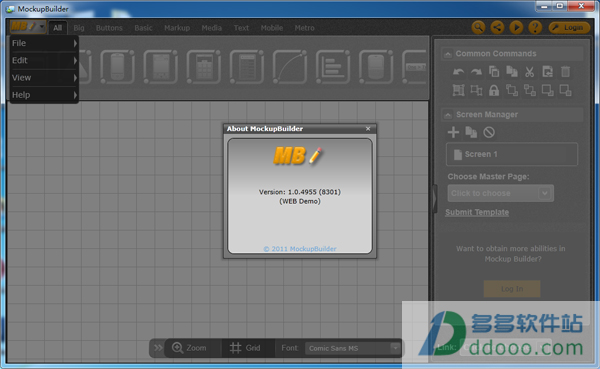
Task: Collapse the Screen Manager section
Action: pyautogui.click(x=447, y=115)
